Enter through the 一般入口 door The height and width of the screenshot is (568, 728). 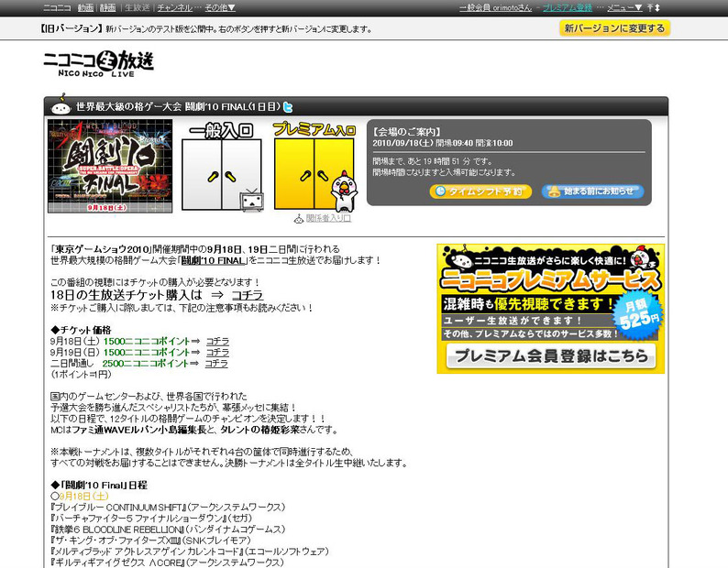pos(222,167)
